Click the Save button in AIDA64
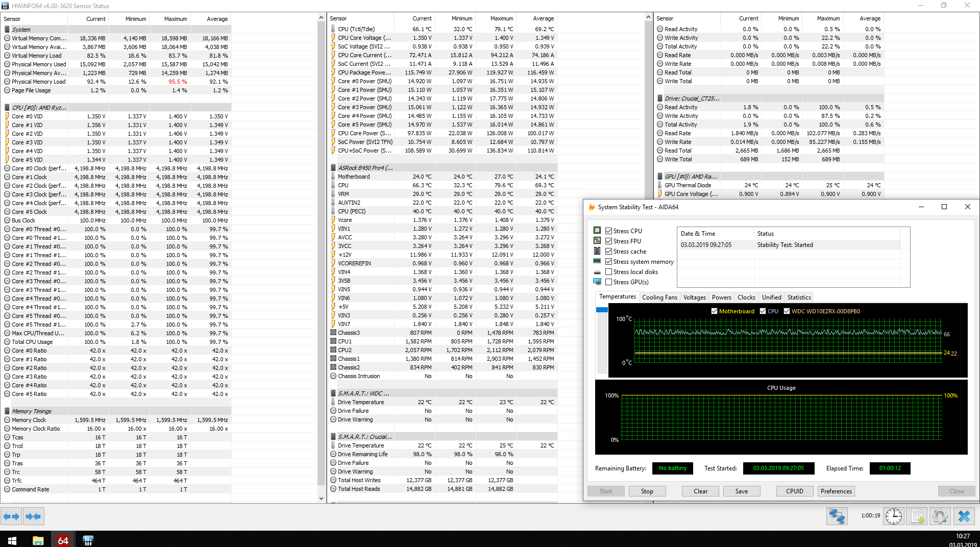This screenshot has width=980, height=547. (x=742, y=491)
